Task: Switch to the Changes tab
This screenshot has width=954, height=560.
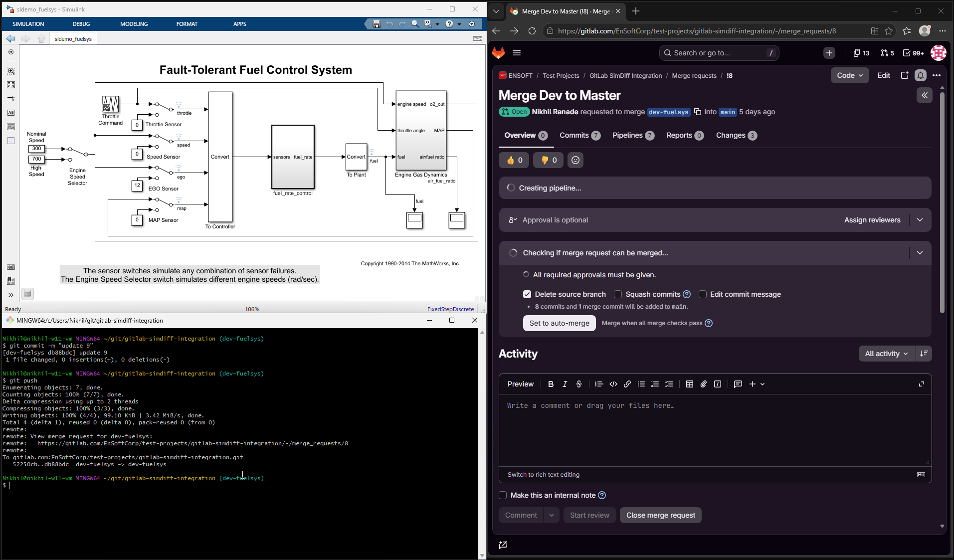Action: 736,135
